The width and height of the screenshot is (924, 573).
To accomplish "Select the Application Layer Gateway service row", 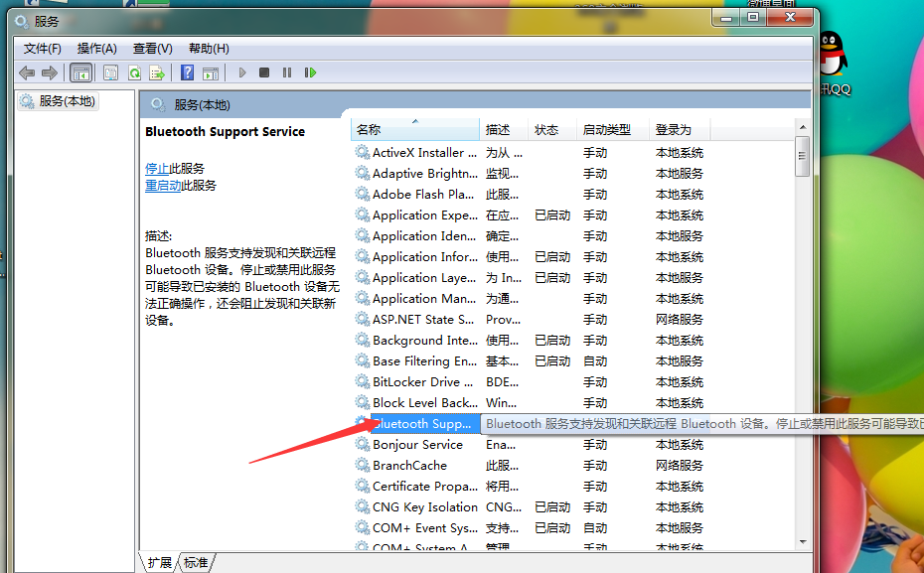I will (x=531, y=278).
